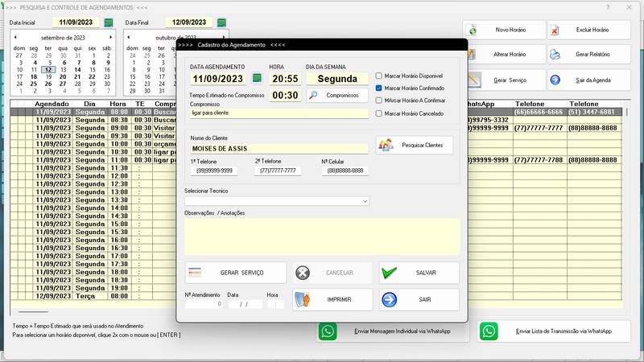Click DIA DA SEMANA field showing Segunda
The image size is (644, 362).
[x=337, y=79]
